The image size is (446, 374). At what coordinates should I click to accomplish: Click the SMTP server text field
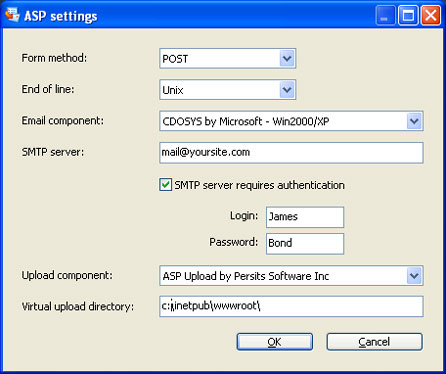[291, 153]
